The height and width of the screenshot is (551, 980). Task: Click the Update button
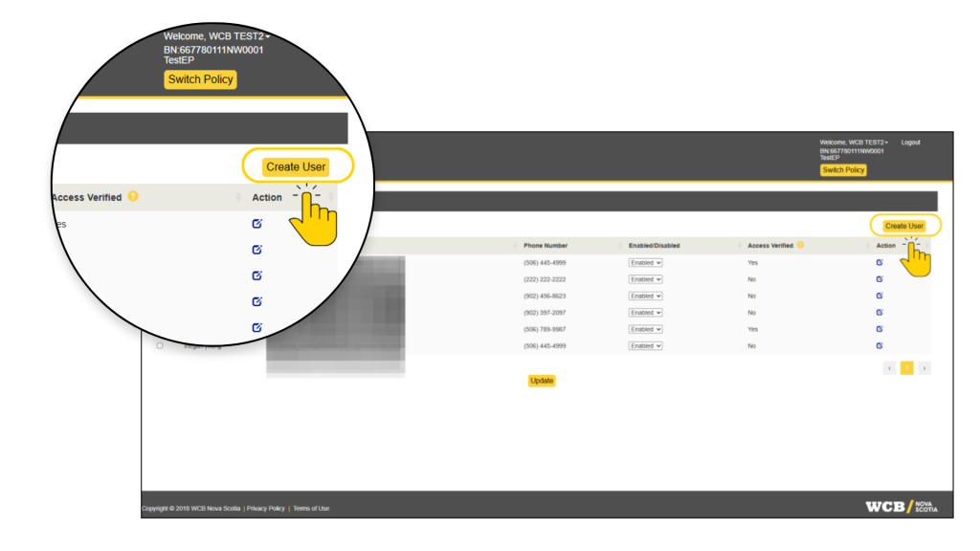[x=542, y=381]
